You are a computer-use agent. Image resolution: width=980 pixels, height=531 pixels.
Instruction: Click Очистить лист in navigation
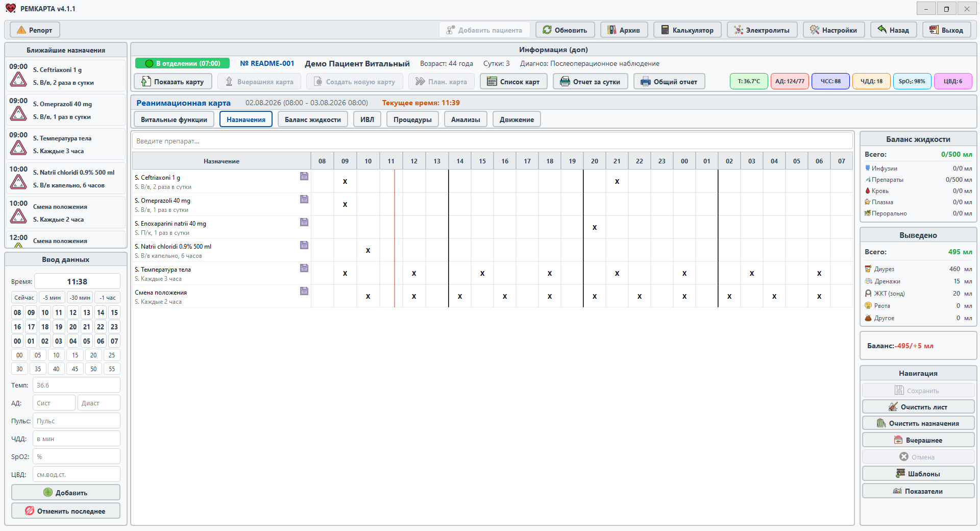pyautogui.click(x=918, y=407)
